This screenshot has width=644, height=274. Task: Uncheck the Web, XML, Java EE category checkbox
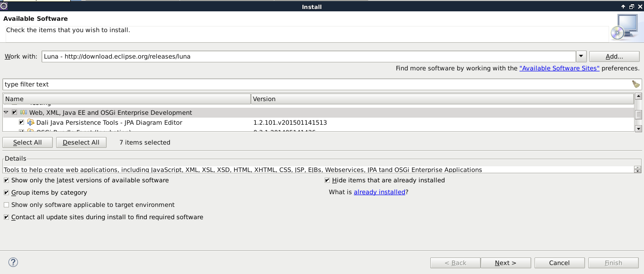[15, 112]
